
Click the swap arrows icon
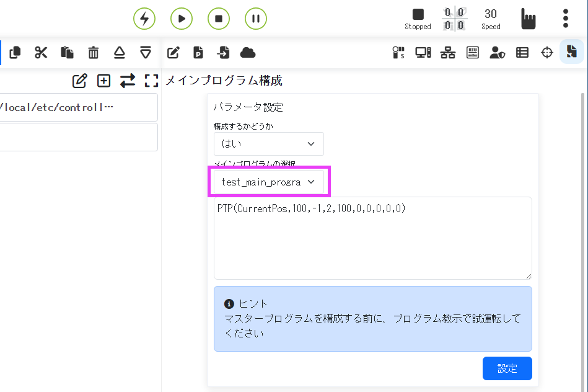tap(128, 81)
